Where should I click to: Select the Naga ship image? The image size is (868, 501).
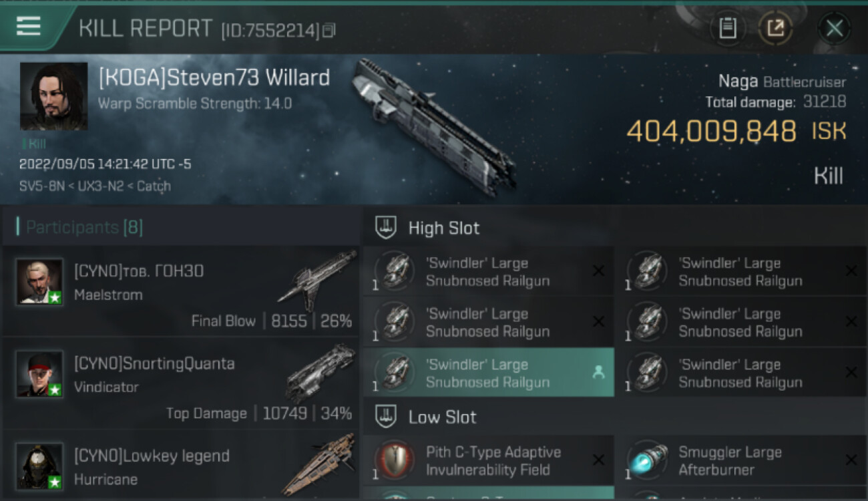point(434,127)
